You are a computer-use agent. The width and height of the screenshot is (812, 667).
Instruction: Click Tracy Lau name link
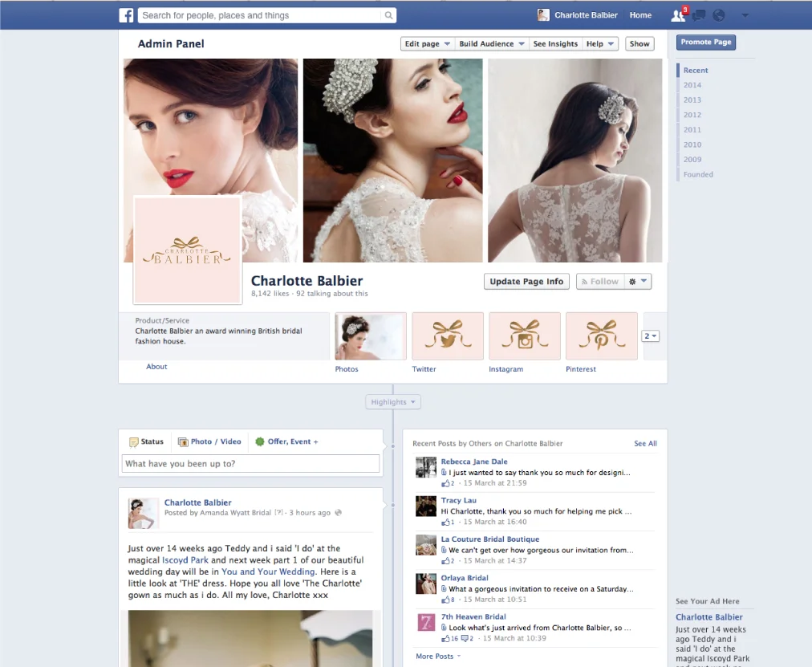coord(458,500)
